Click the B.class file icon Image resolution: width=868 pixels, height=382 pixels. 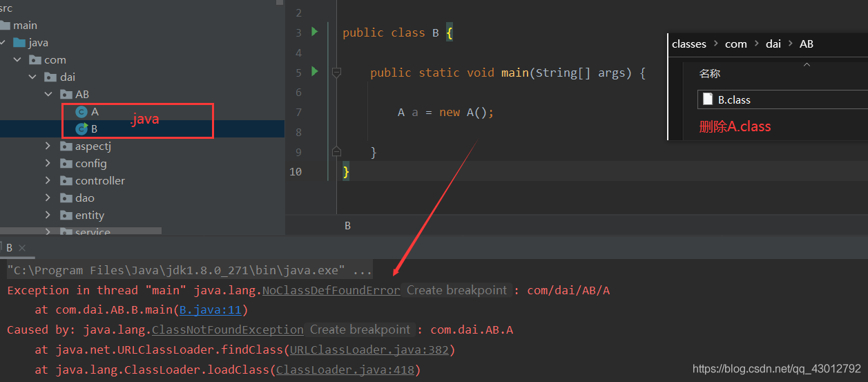[708, 99]
